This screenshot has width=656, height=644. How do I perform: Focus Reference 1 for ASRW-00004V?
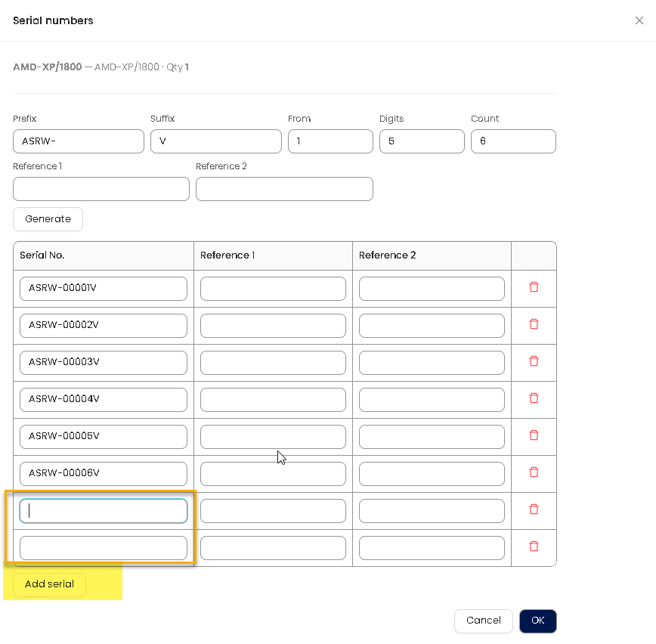(273, 400)
